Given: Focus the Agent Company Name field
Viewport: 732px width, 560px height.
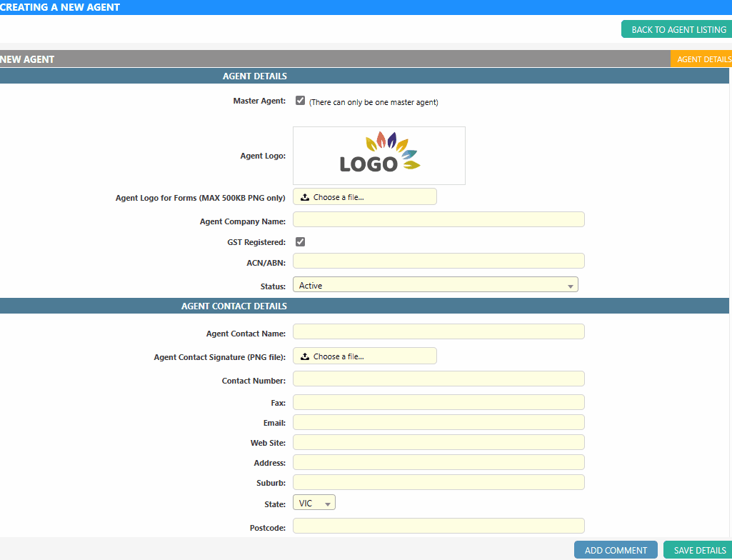Looking at the screenshot, I should pos(438,220).
